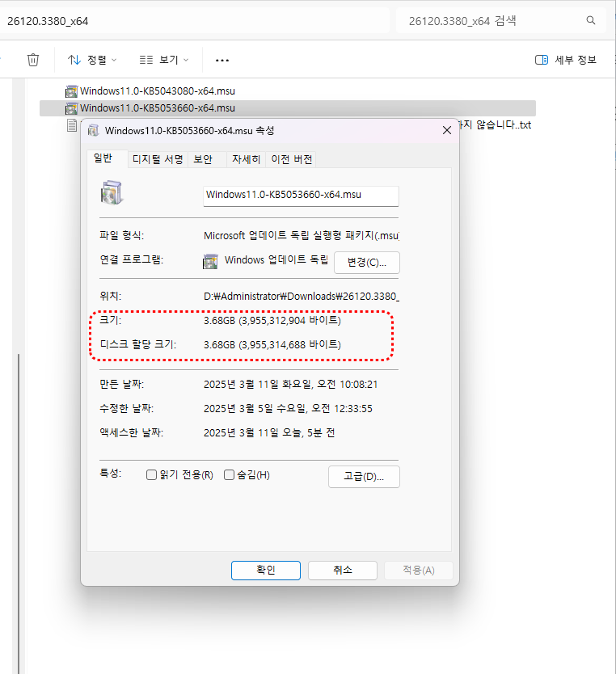The height and width of the screenshot is (674, 616).
Task: Click the accessed date 5분 전
Action: pos(269,432)
